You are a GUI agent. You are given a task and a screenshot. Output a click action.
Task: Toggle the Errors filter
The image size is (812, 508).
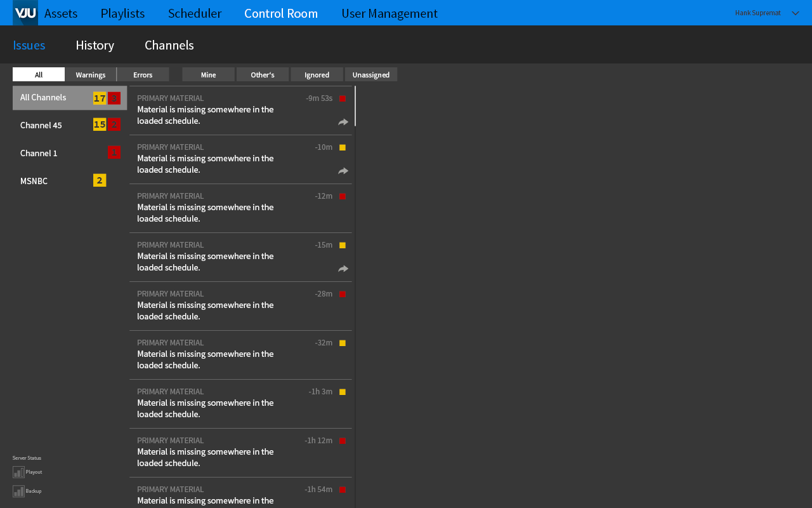click(143, 75)
